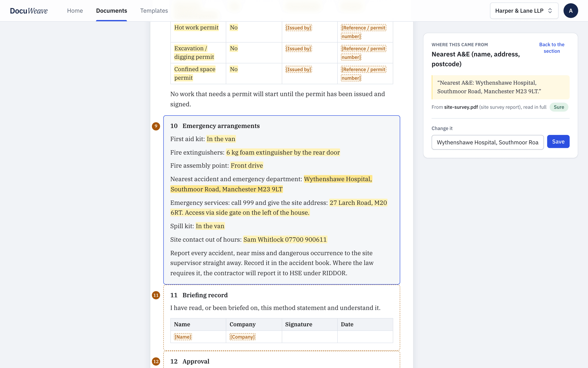Screen dimensions: 588x368
Task: Click the Sure confidence badge
Action: (559, 107)
